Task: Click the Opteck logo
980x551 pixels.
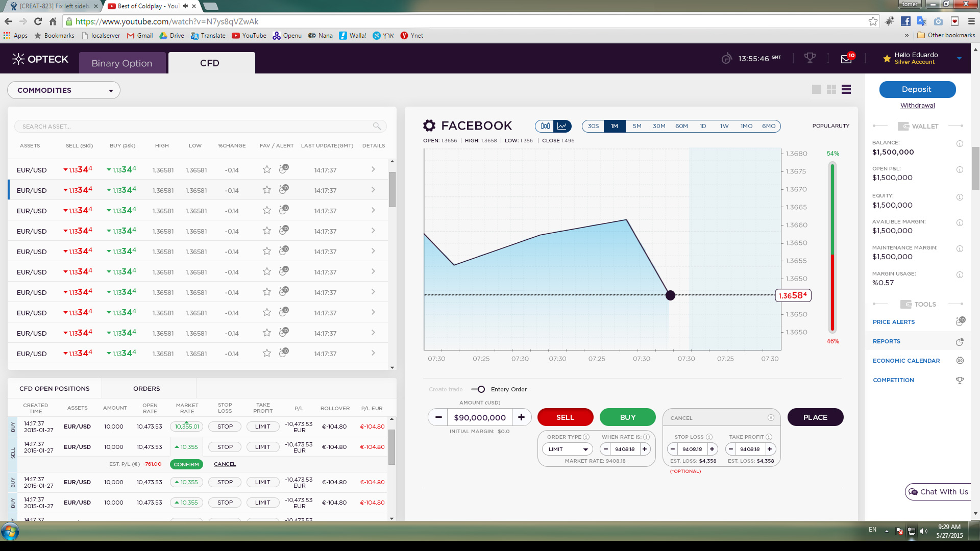Action: click(40, 59)
